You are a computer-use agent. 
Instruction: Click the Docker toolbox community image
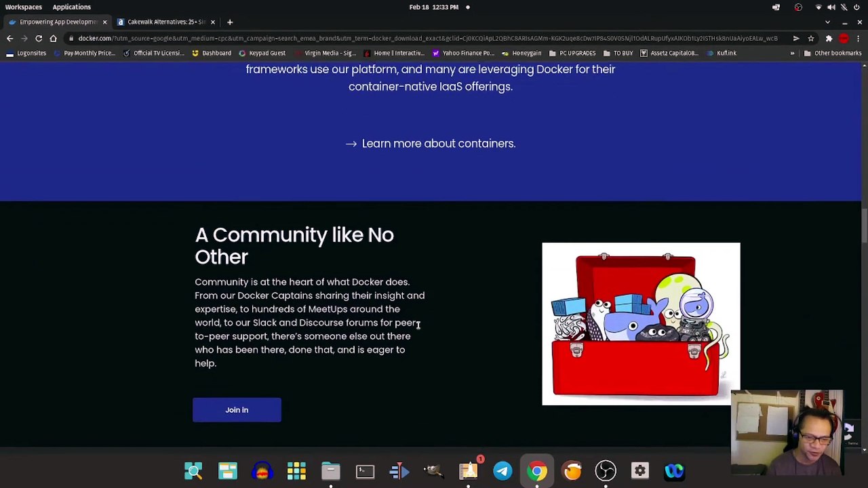click(641, 324)
